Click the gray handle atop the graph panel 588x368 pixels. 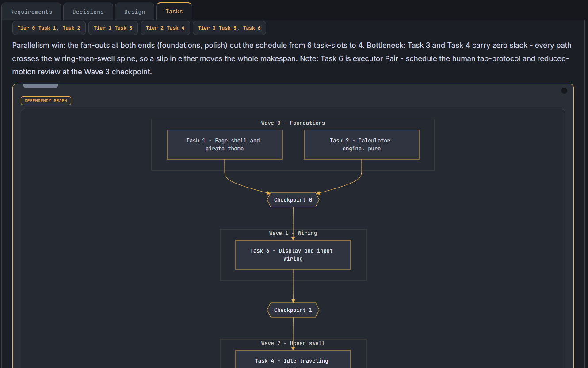tap(41, 86)
